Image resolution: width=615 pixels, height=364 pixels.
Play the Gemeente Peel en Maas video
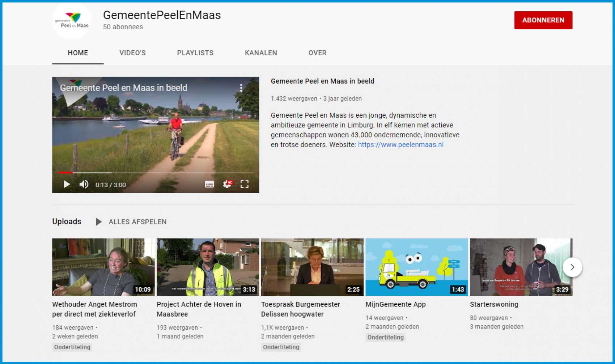67,184
